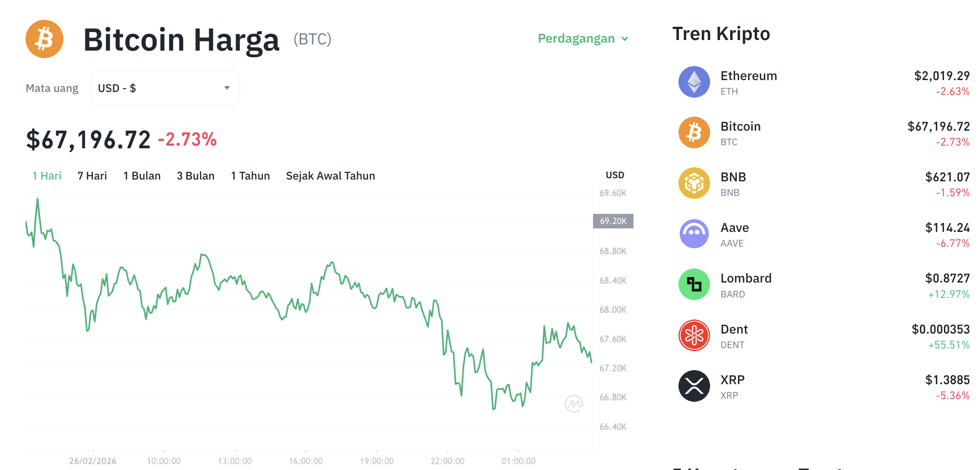This screenshot has width=980, height=470.
Task: Select the Aave ghost icon
Action: pos(693,234)
